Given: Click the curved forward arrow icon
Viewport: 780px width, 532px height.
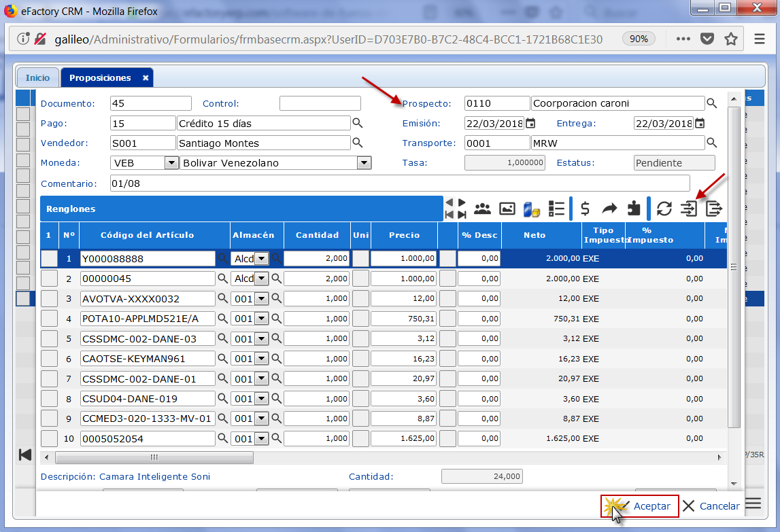Looking at the screenshot, I should tap(609, 209).
